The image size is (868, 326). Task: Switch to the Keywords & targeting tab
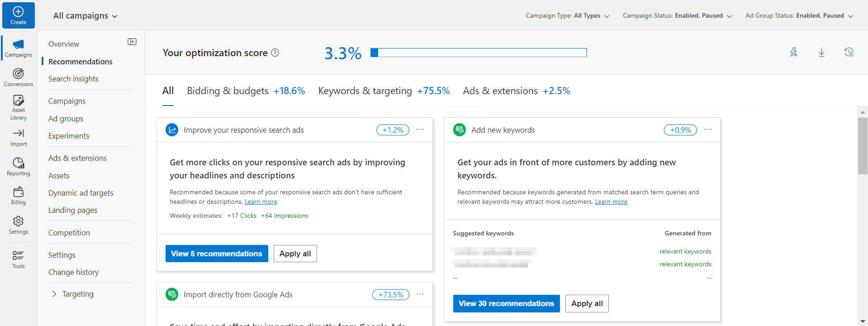click(x=384, y=91)
